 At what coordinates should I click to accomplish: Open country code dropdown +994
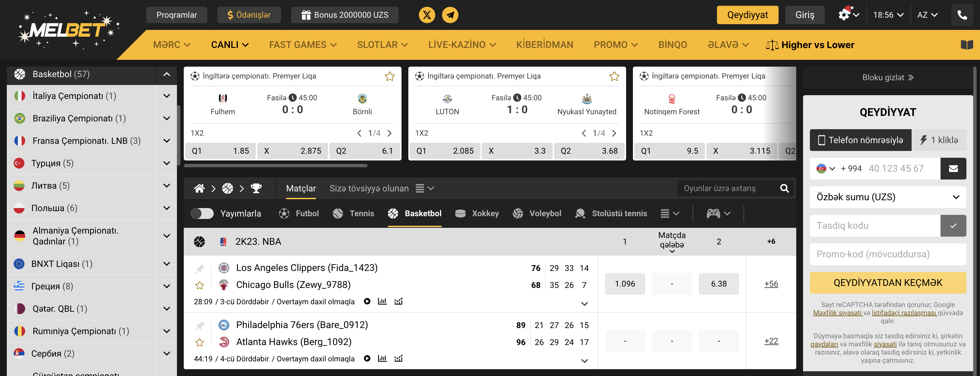click(x=826, y=168)
